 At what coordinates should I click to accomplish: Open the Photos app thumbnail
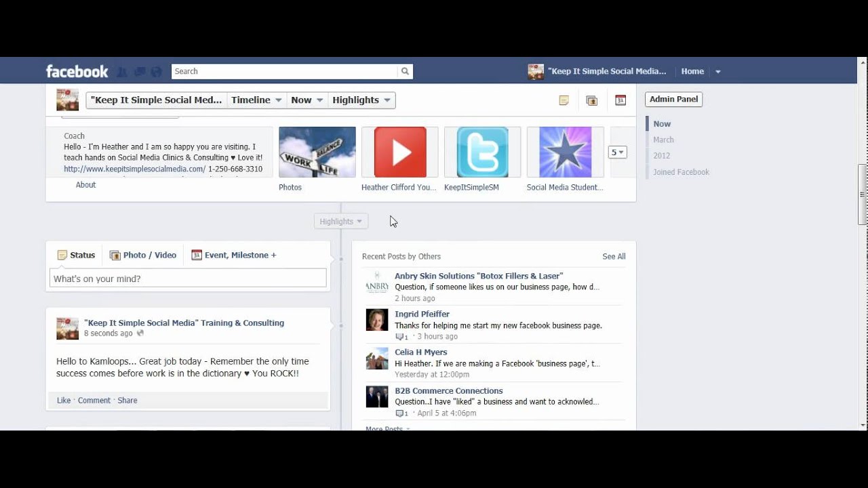[317, 152]
